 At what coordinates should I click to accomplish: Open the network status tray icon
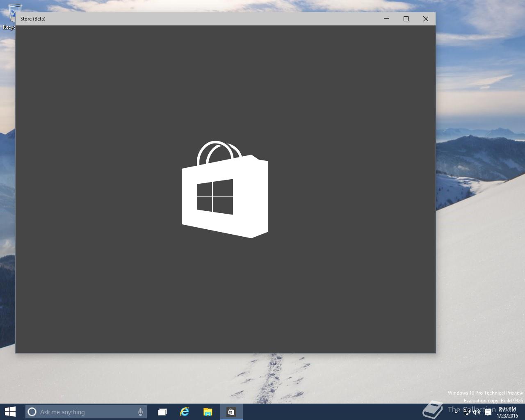[467, 412]
